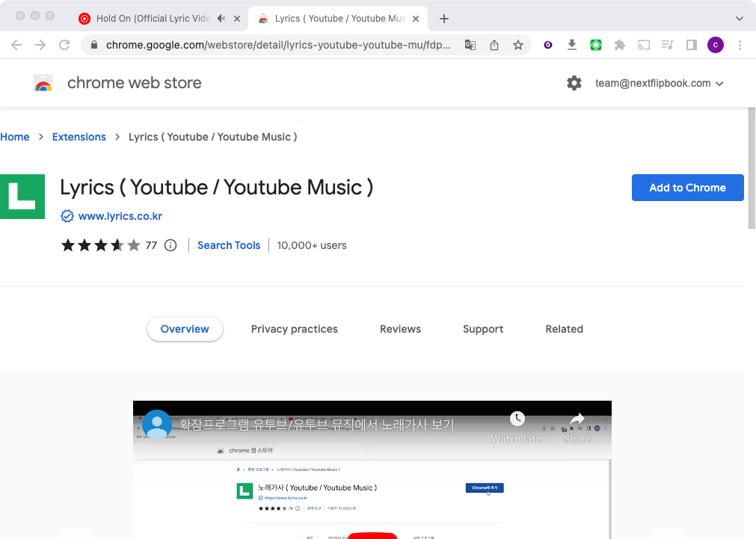Click the Add to Chrome button
This screenshot has width=756, height=539.
687,188
